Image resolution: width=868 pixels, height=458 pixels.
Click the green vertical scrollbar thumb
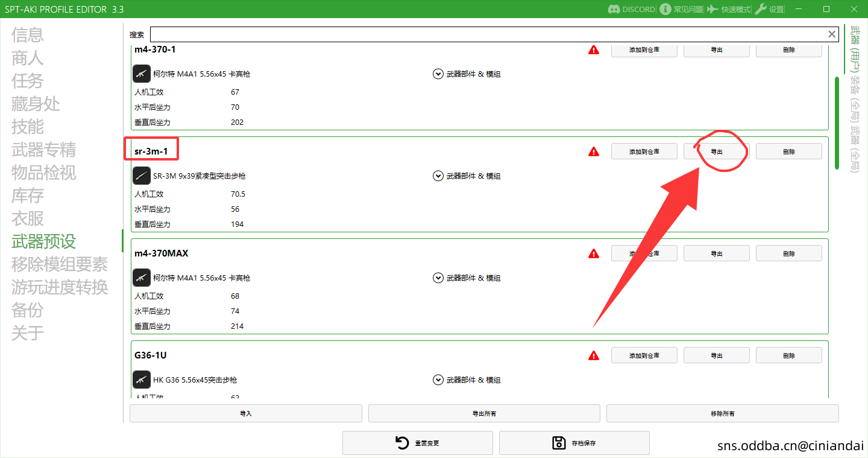(837, 123)
